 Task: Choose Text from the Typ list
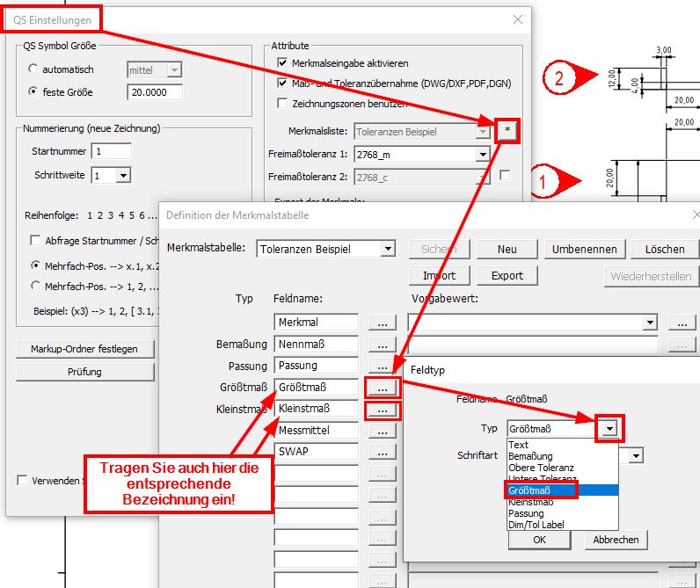pos(563,445)
